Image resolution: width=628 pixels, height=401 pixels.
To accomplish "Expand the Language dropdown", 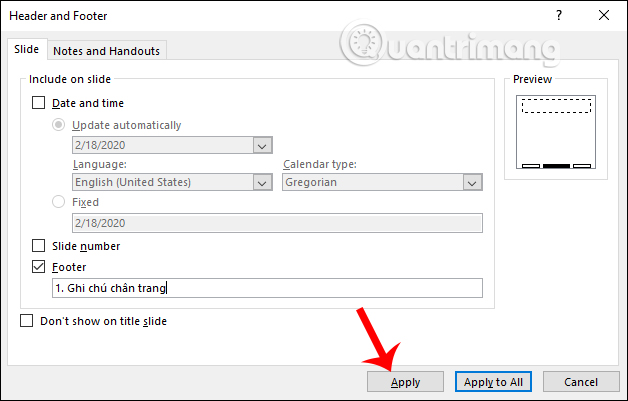I will 263,183.
